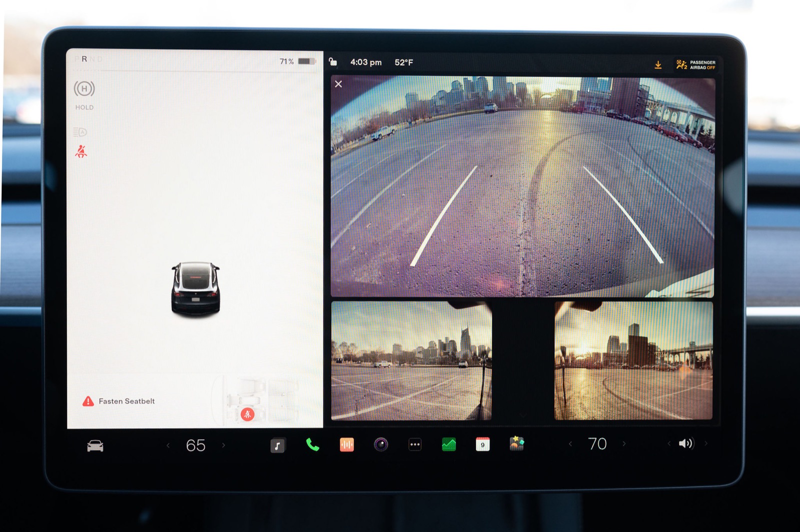This screenshot has height=532, width=800.
Task: Open the music player app
Action: tap(277, 445)
